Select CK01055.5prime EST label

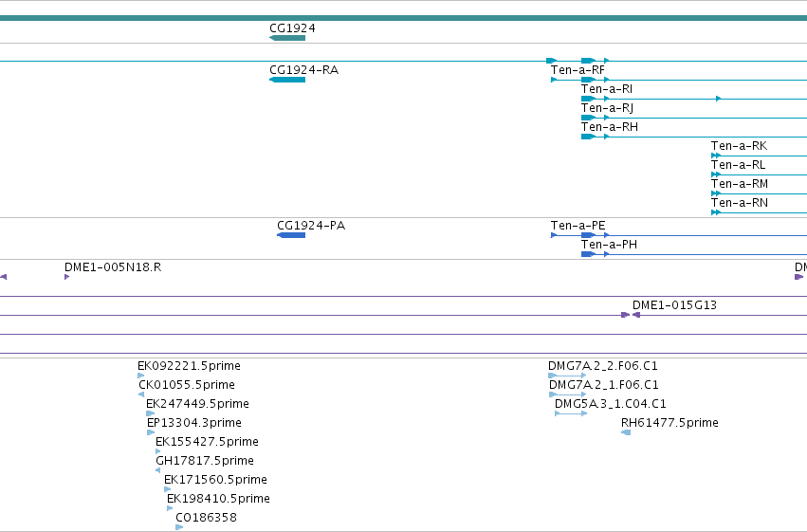[186, 384]
